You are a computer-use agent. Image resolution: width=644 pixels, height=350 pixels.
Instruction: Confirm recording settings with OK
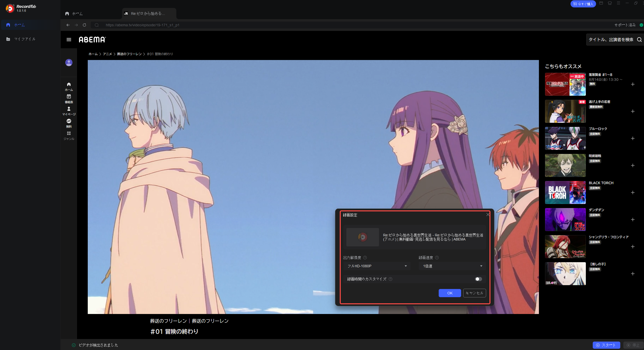point(450,293)
